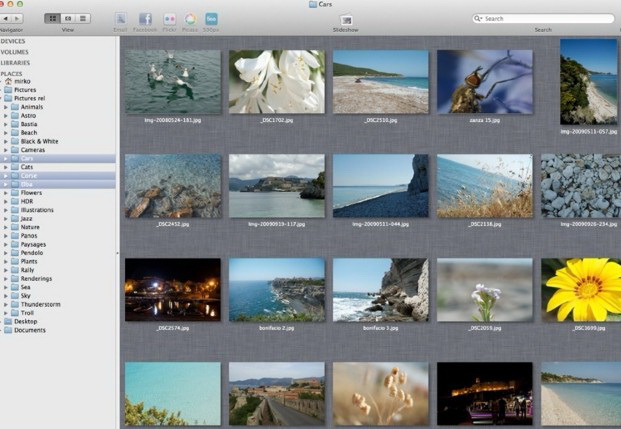The height and width of the screenshot is (429, 621).
Task: Switch to thumbnail grid view mode
Action: [52, 19]
